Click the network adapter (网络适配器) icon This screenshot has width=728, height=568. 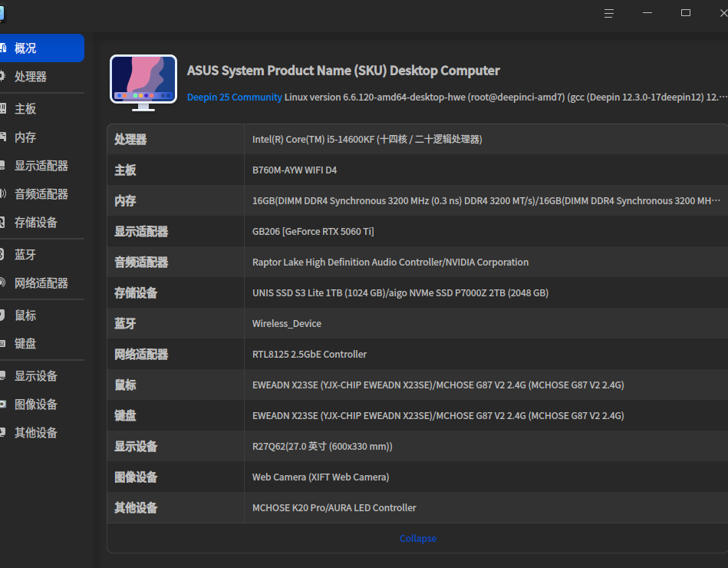[x=2, y=283]
